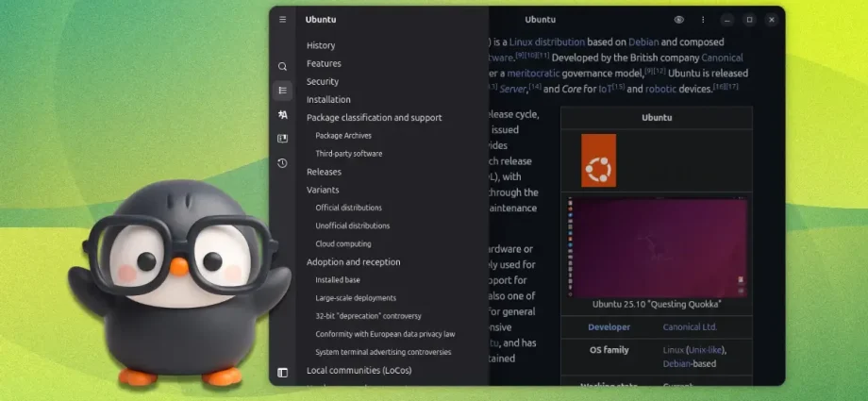The image size is (868, 401).
Task: Open the Unix-like link in infobox
Action: tap(706, 350)
